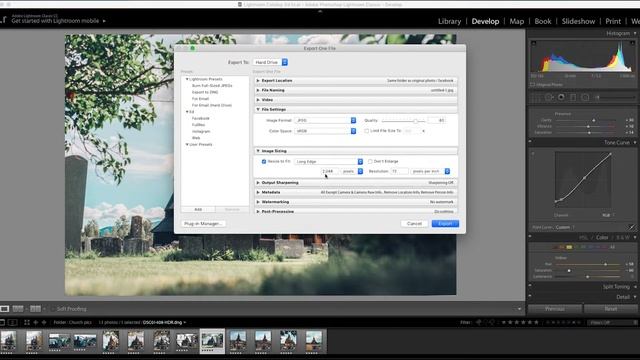Toggle HSL panel on/off switch

(x=530, y=237)
